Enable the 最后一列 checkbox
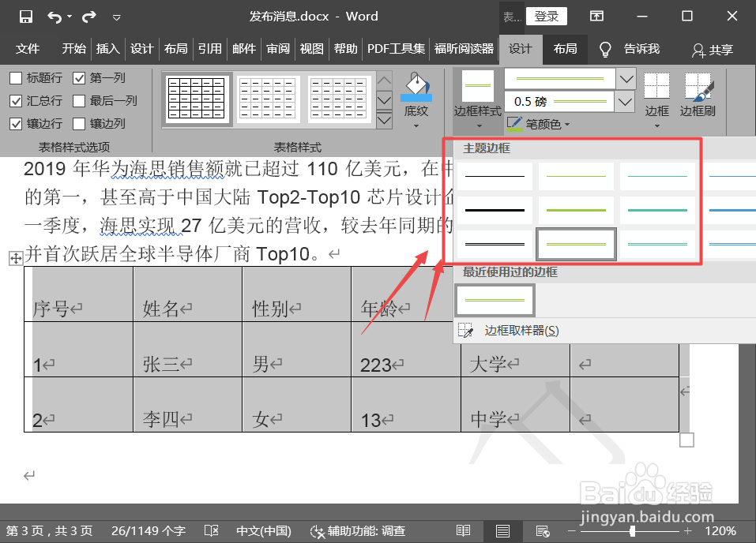The height and width of the screenshot is (543, 756). click(79, 101)
